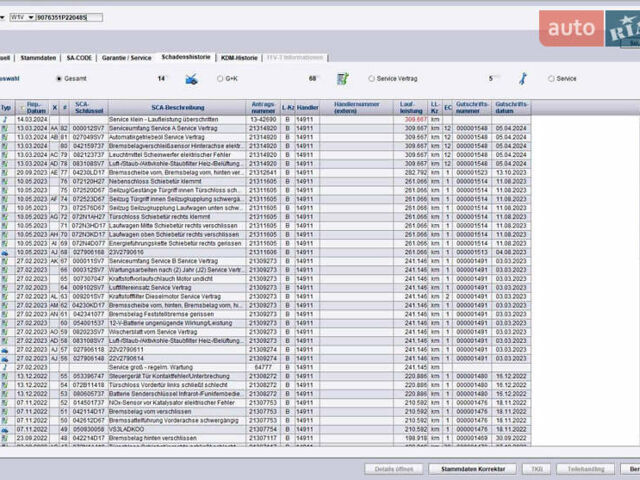
Task: Click the type icon in the 23.09.2022 row
Action: click(6, 438)
